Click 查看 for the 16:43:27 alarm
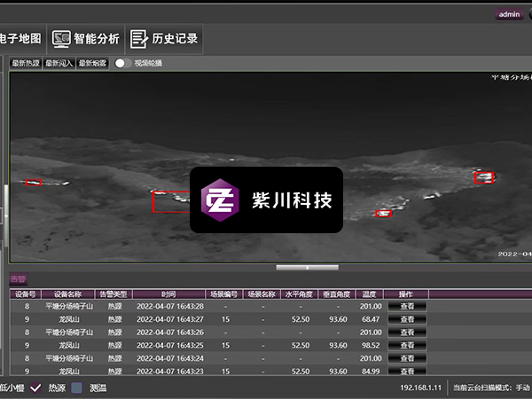532x399 pixels. tap(407, 319)
